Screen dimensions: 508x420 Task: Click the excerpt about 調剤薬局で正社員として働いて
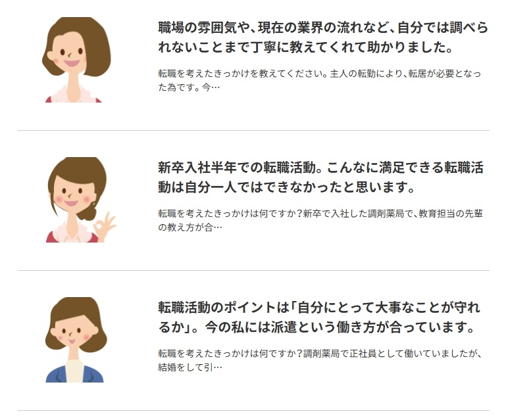tap(320, 360)
